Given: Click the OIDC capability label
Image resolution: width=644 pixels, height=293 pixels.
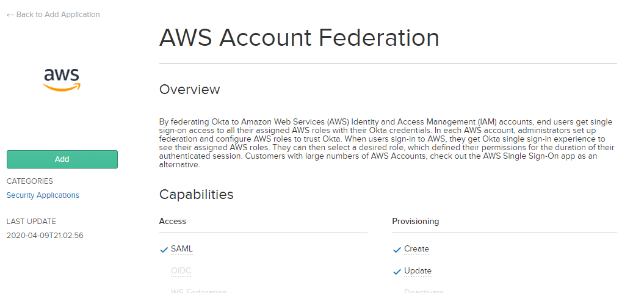Looking at the screenshot, I should (x=181, y=271).
